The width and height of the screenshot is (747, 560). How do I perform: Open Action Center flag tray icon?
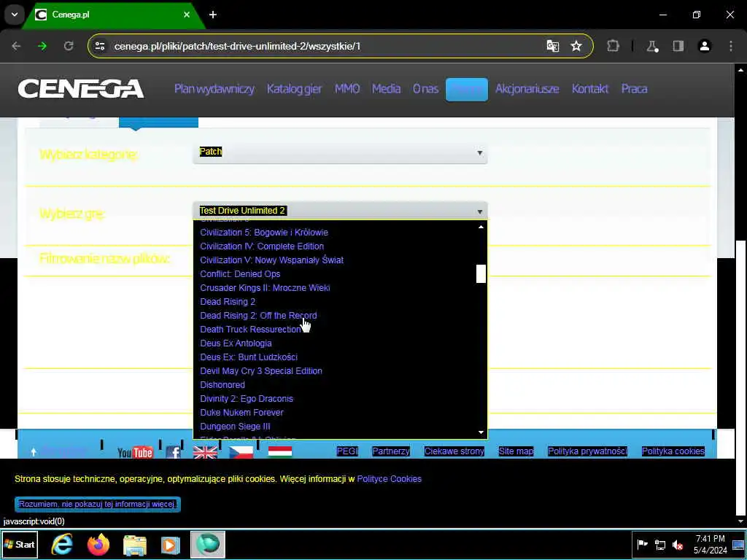642,544
